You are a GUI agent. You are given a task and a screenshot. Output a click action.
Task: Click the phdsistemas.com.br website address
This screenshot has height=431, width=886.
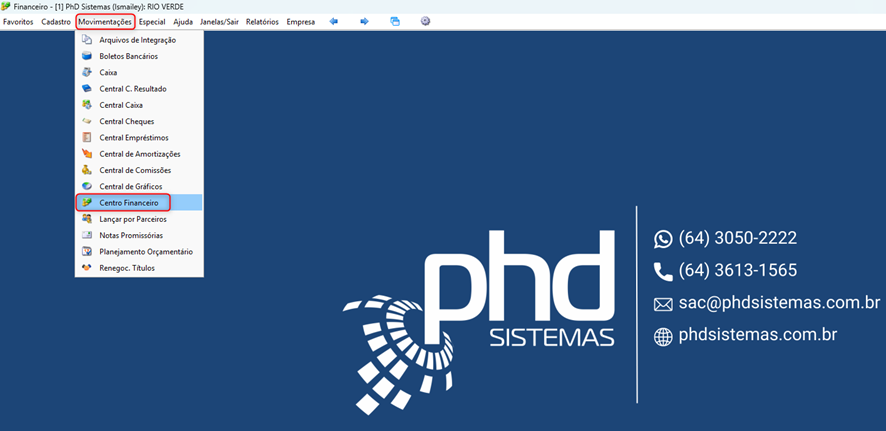757,335
